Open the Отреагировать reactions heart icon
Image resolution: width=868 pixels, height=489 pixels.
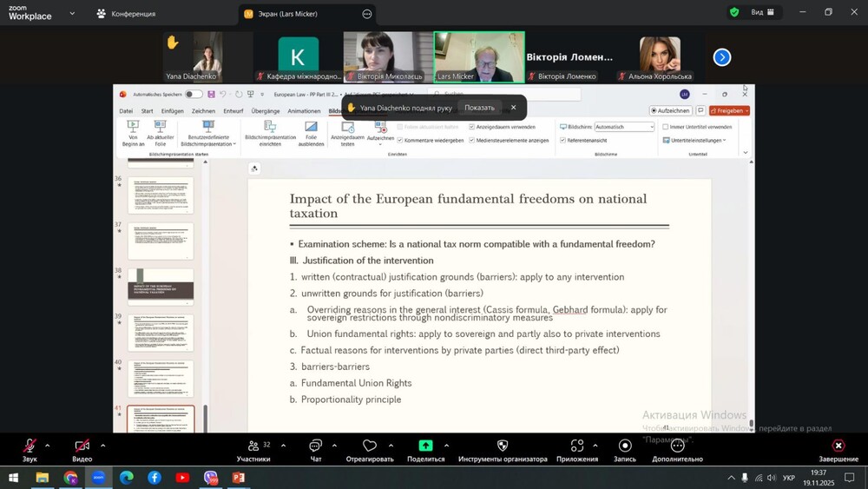(x=370, y=446)
